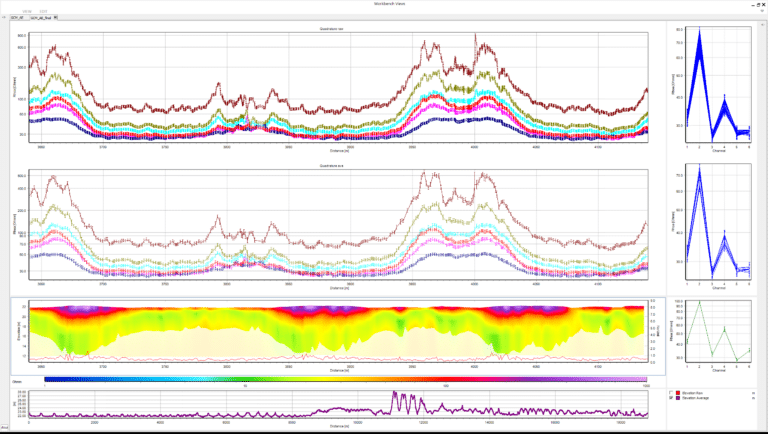This screenshot has height=434, width=768.
Task: Click the small dropdown arrow below window controls
Action: (x=762, y=11)
